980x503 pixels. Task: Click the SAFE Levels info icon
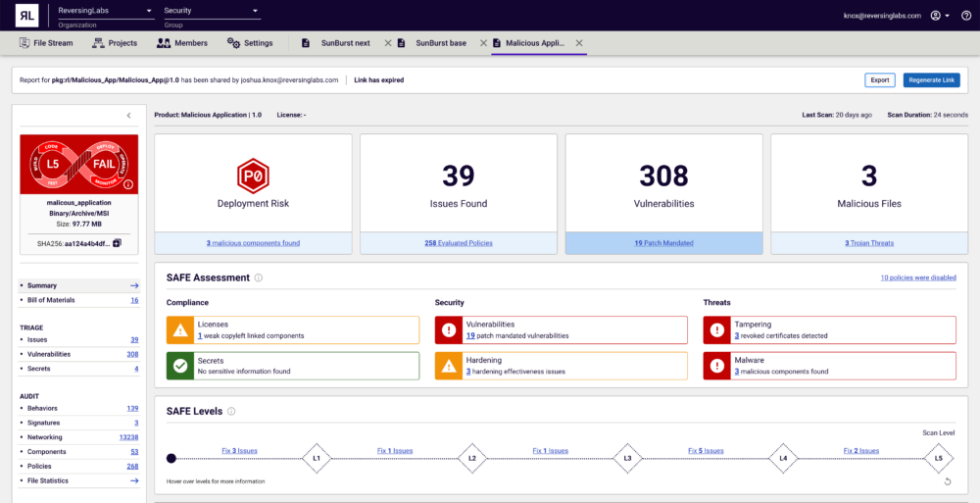coord(231,411)
